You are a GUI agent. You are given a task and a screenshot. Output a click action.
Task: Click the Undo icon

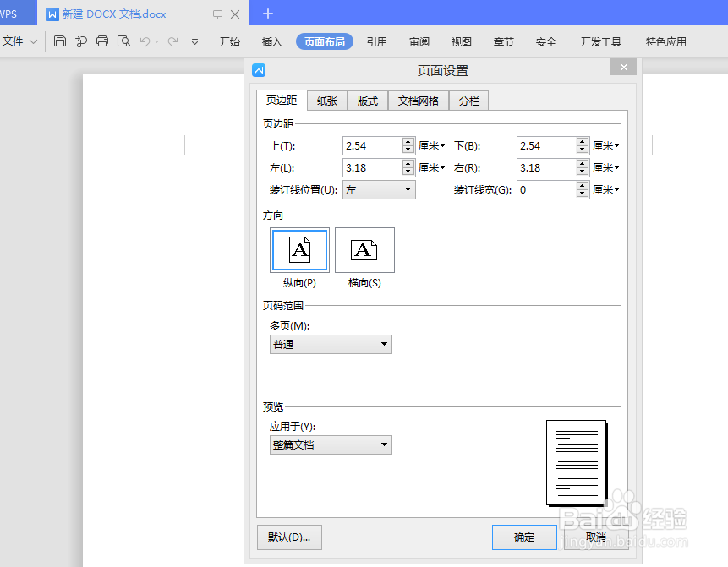pyautogui.click(x=144, y=41)
